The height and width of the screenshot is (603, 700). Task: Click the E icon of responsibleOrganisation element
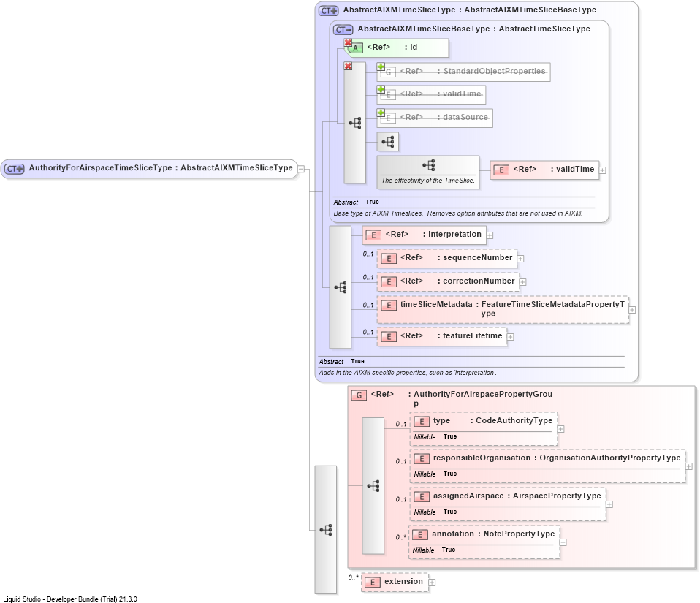pos(422,459)
